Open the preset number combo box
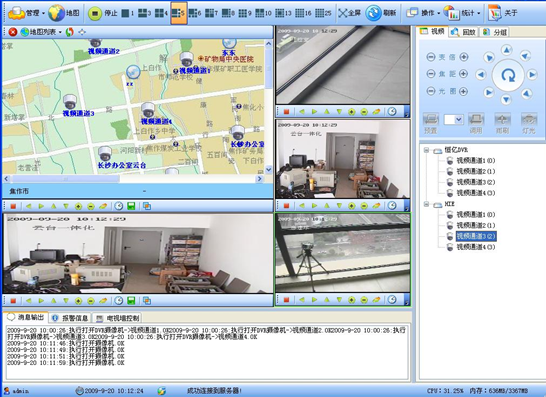Screen dimensions: 546x397 [453, 120]
